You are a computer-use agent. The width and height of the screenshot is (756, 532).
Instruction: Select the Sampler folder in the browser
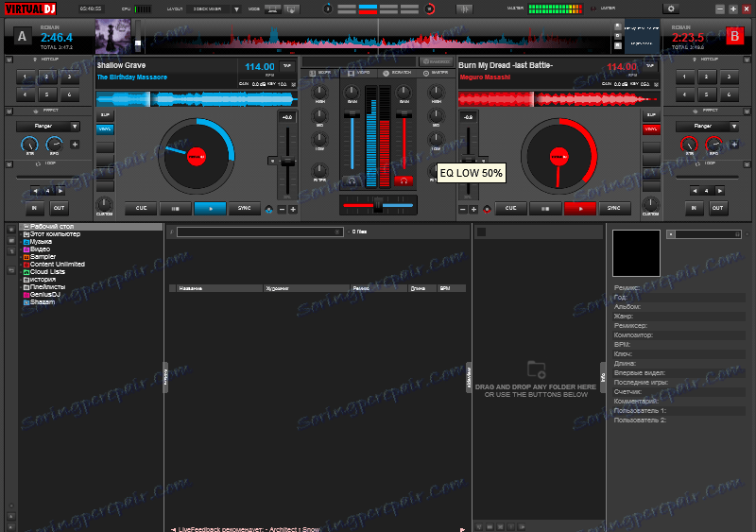[43, 256]
